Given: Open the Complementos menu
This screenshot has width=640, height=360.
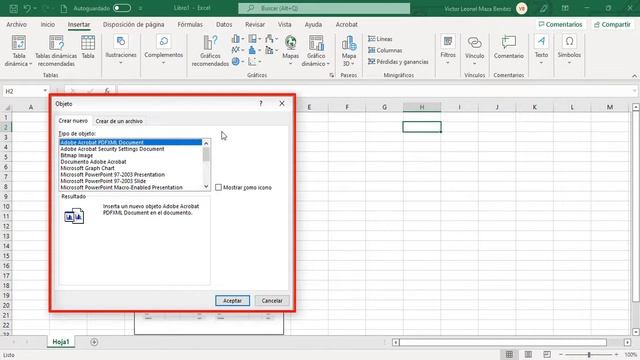Looking at the screenshot, I should 164,50.
